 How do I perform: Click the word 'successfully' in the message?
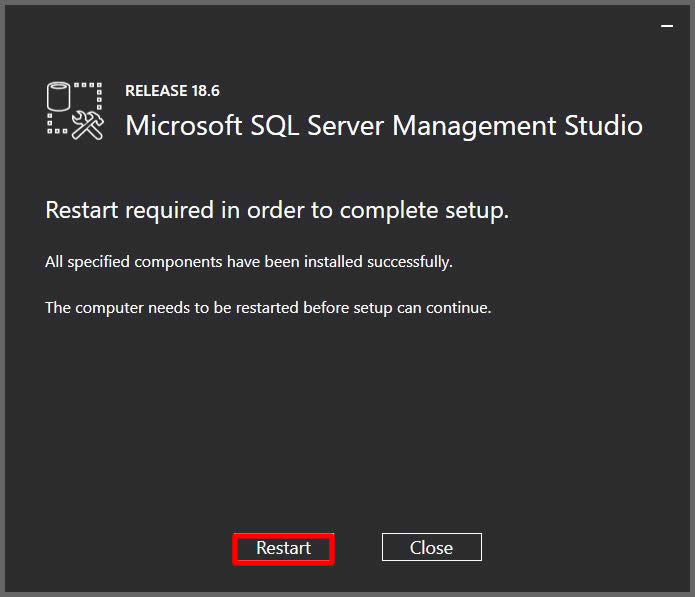point(410,262)
